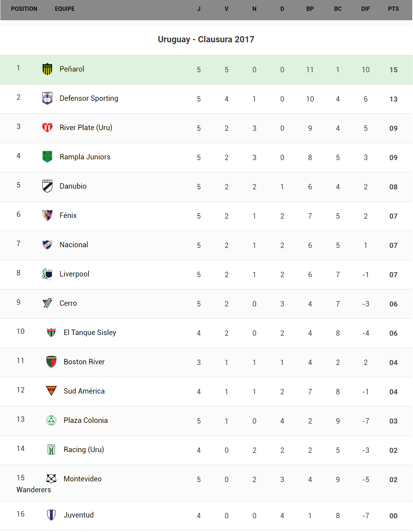Click the Nacional club crest icon

47,245
